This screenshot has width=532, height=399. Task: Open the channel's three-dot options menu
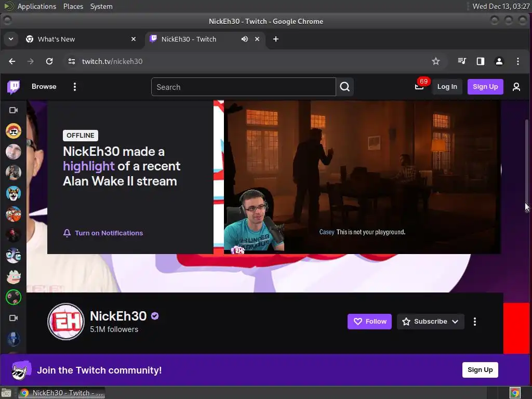[475, 321]
